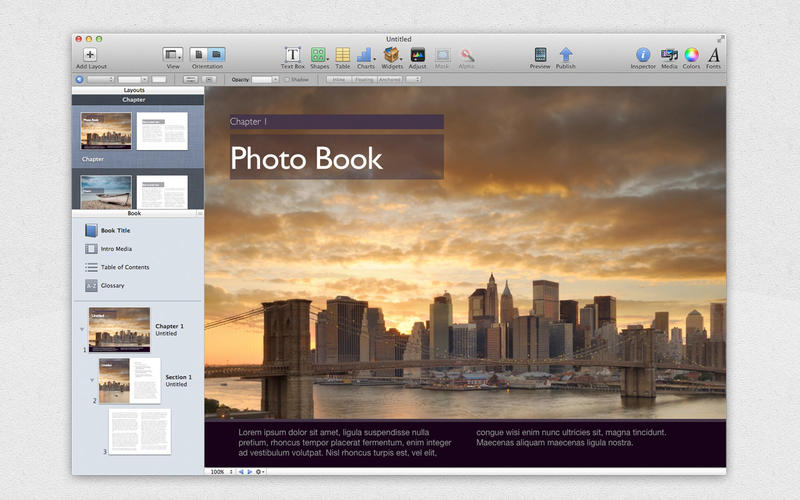
Task: Go to the next page arrow
Action: coord(249,472)
